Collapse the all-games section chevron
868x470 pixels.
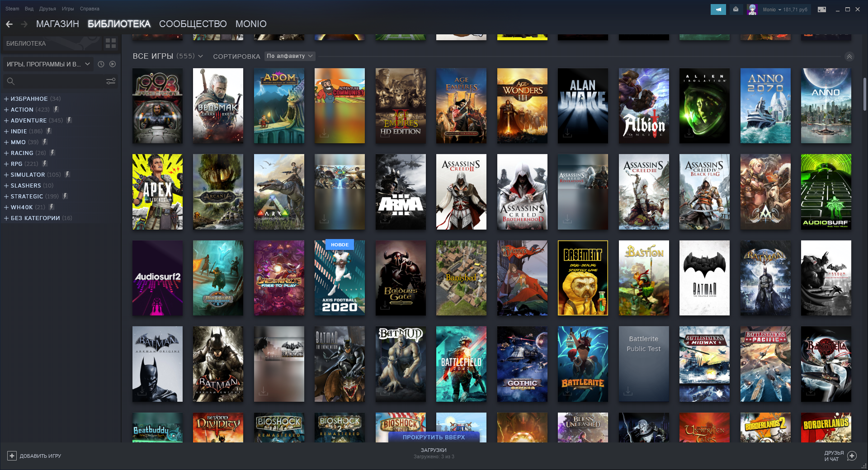pyautogui.click(x=849, y=56)
